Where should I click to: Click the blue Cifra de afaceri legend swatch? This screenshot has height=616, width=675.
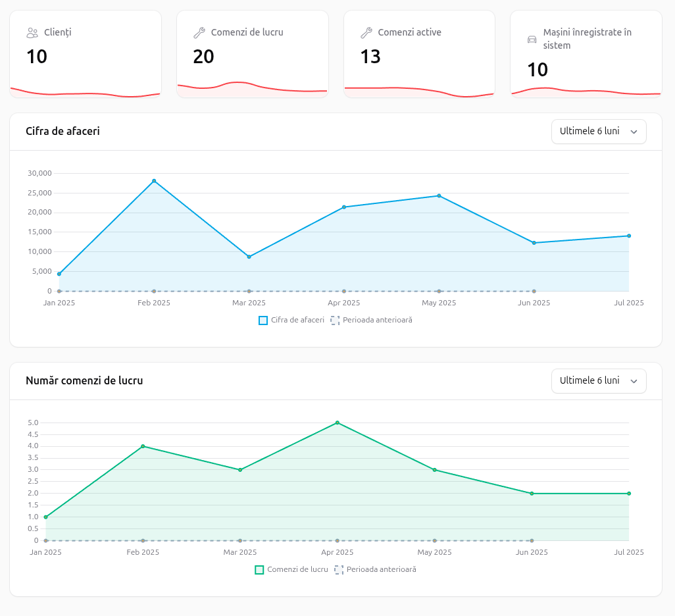263,321
